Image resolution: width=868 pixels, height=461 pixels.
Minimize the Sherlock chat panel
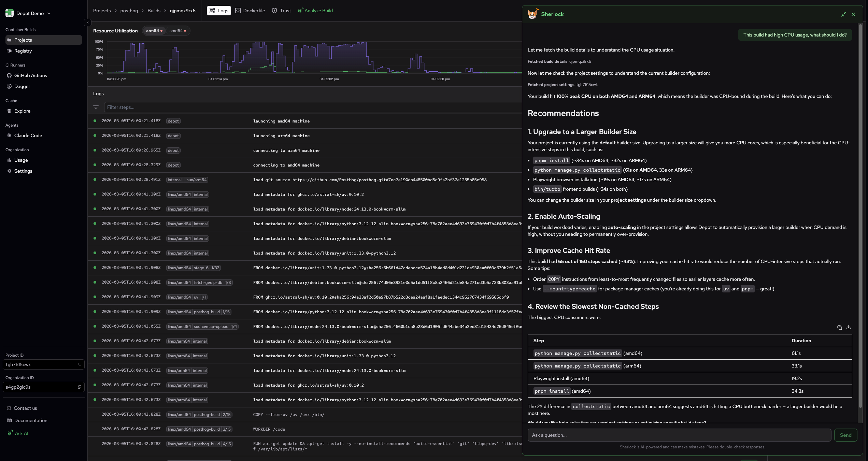pyautogui.click(x=843, y=14)
